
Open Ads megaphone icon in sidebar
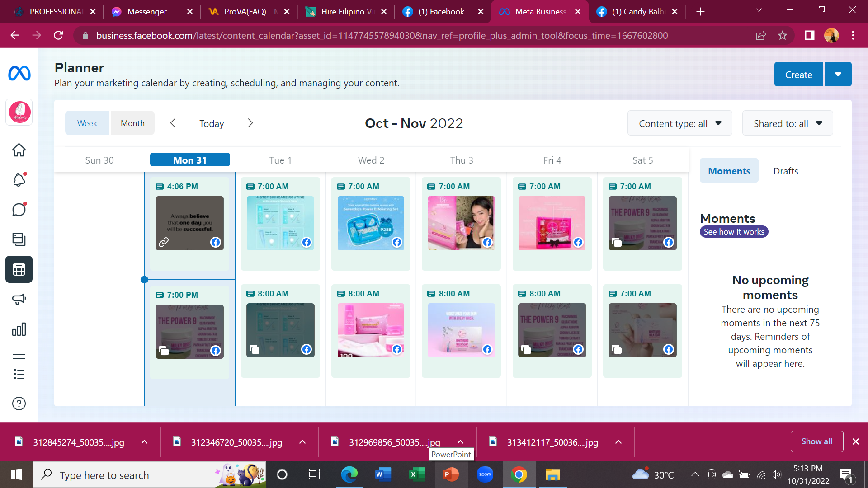pyautogui.click(x=19, y=299)
